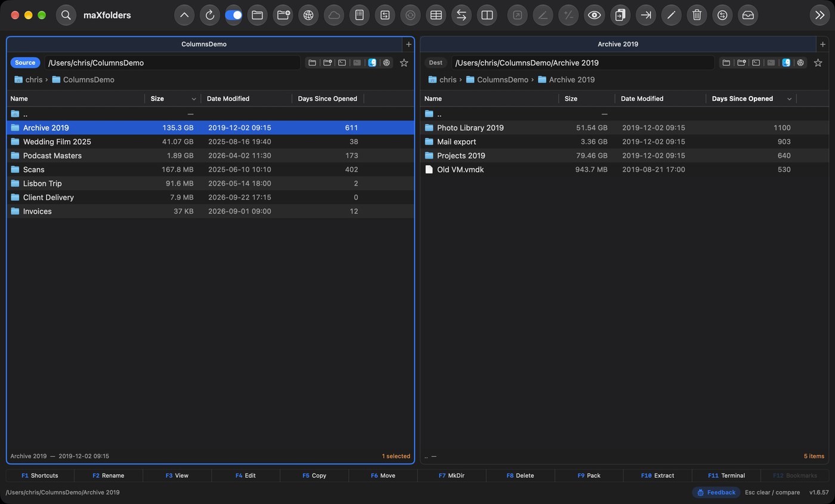Click F1 Shortcuts in function bar
This screenshot has height=504, width=835.
[40, 475]
